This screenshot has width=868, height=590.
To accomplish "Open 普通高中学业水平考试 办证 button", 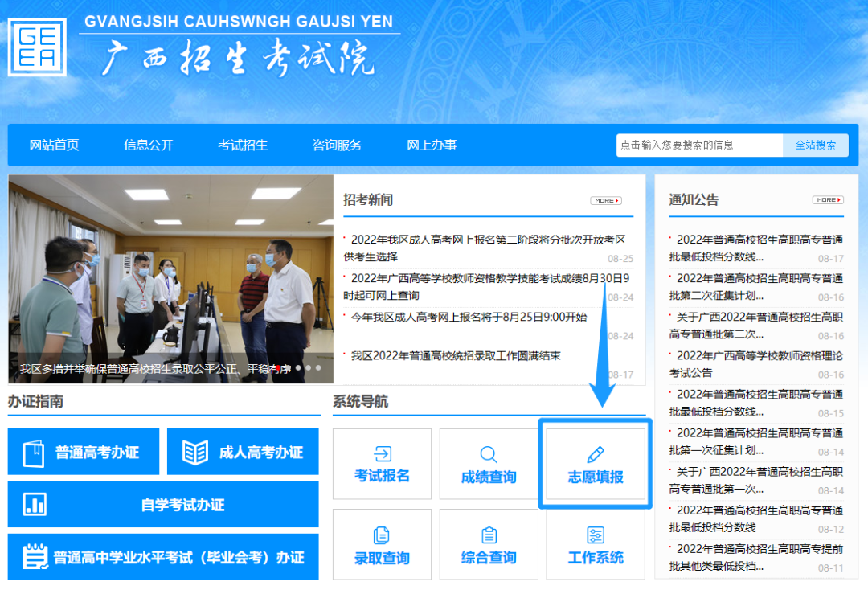I will click(163, 557).
